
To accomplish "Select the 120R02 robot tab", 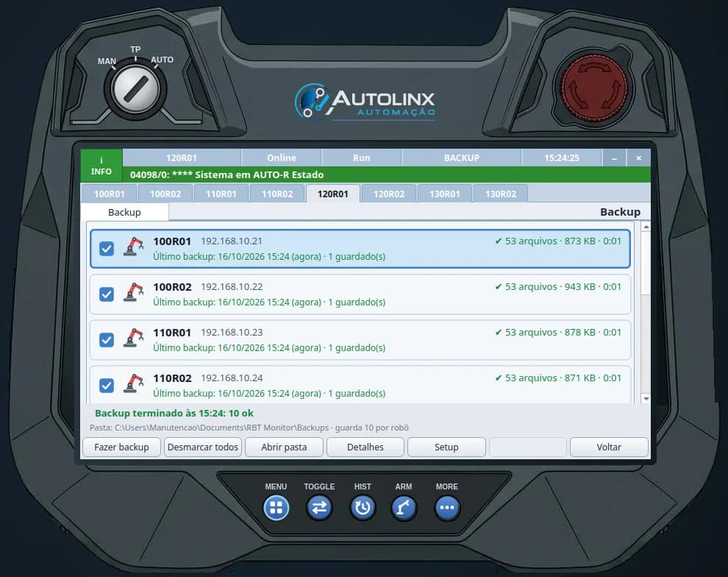I will (389, 194).
